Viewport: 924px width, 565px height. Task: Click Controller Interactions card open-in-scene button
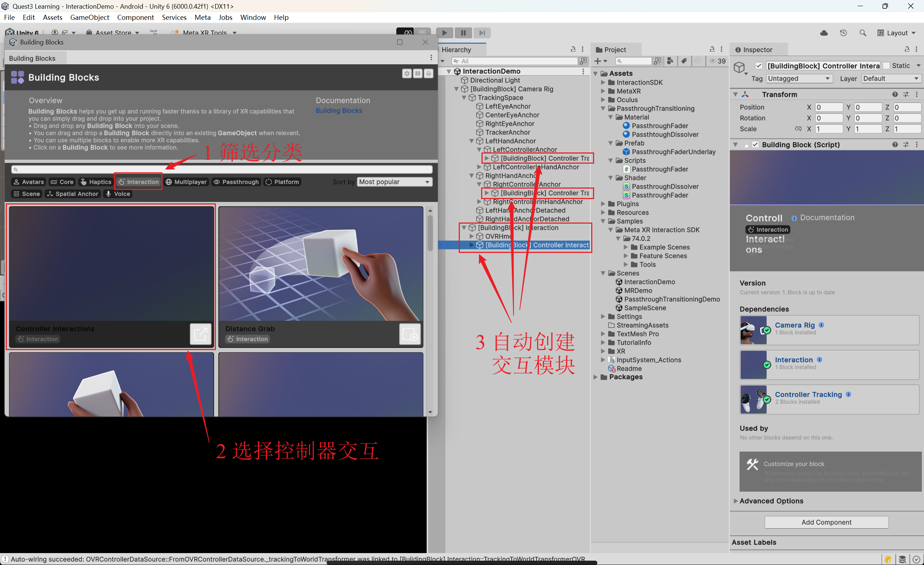pos(201,334)
